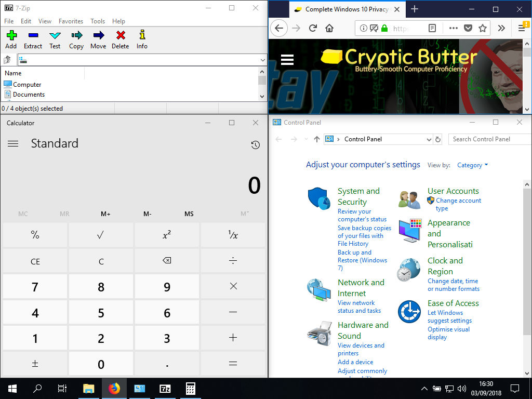Open the Action Center notifications

point(515,389)
